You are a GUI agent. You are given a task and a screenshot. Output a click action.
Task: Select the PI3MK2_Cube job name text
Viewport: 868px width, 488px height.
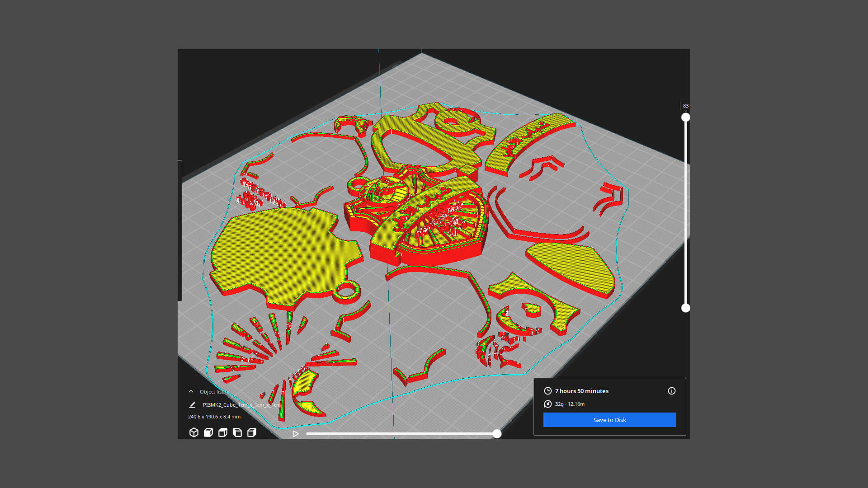coord(241,405)
